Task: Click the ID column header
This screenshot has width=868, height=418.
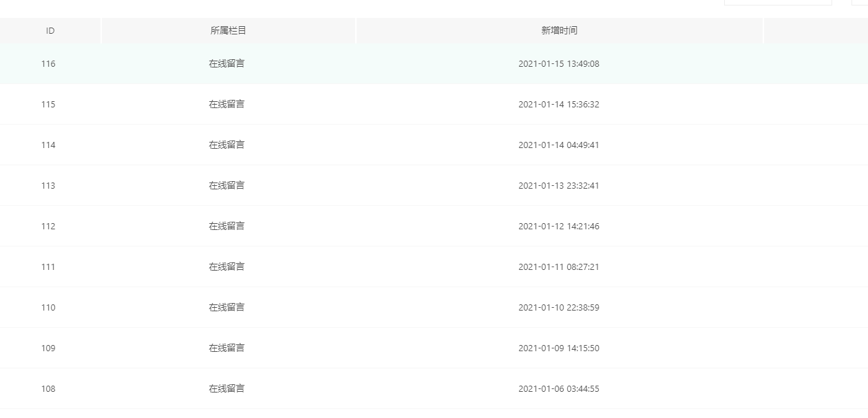Action: [x=50, y=31]
